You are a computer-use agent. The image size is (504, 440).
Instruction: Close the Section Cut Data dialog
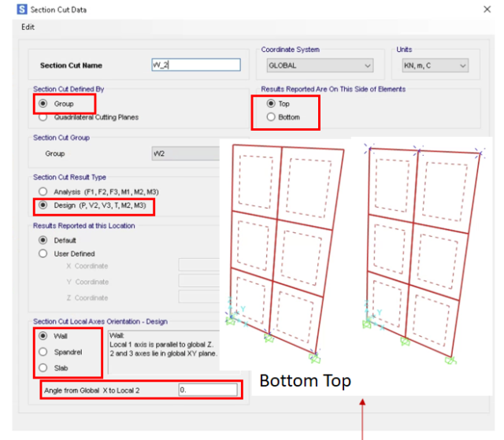click(486, 9)
